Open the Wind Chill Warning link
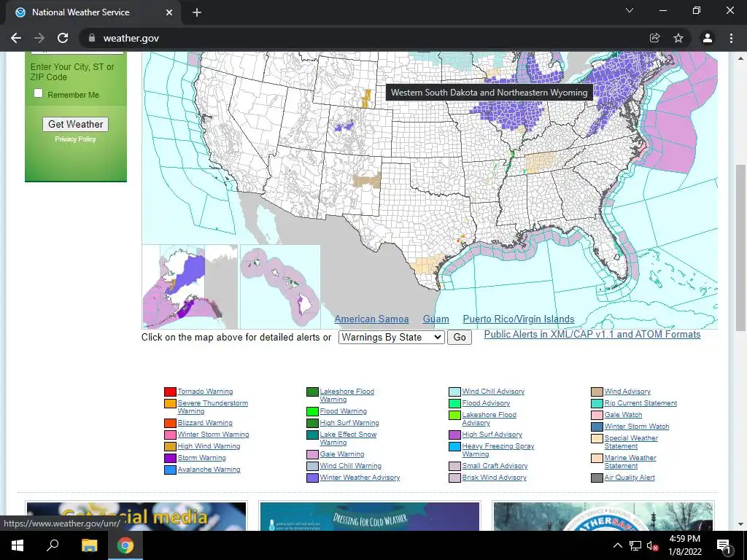 [350, 466]
